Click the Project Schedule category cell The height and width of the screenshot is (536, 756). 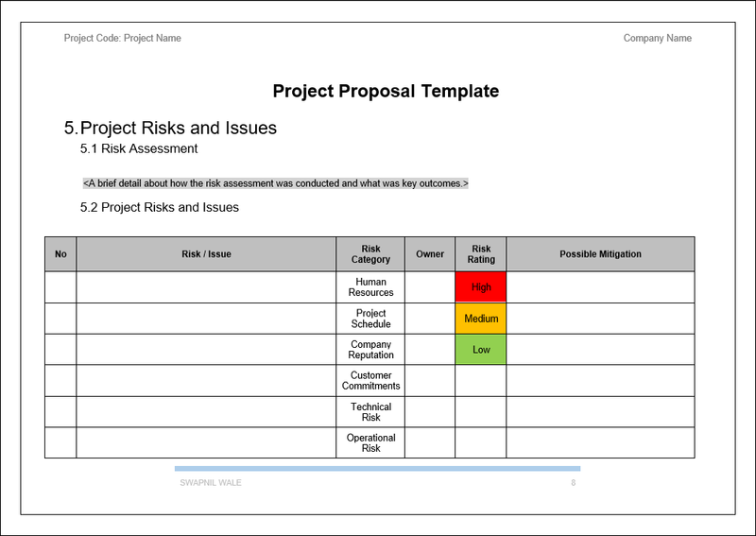coord(370,319)
